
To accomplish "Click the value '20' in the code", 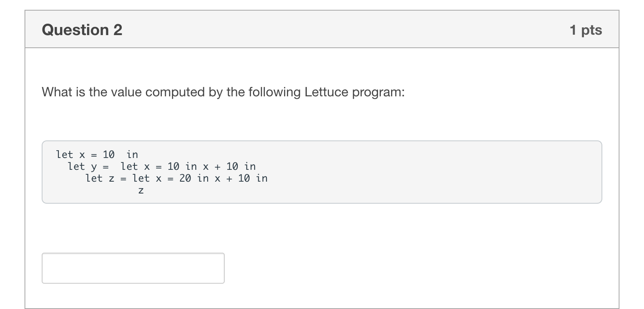I will [186, 178].
